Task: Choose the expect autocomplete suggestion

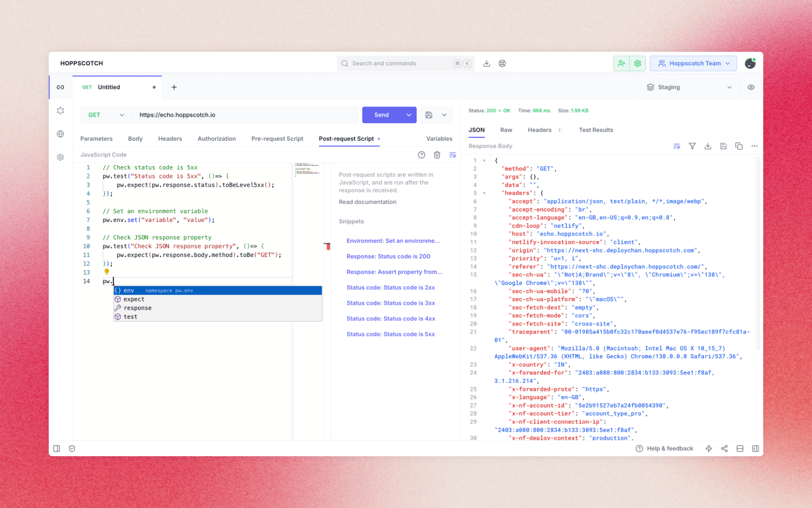Action: coord(218,299)
